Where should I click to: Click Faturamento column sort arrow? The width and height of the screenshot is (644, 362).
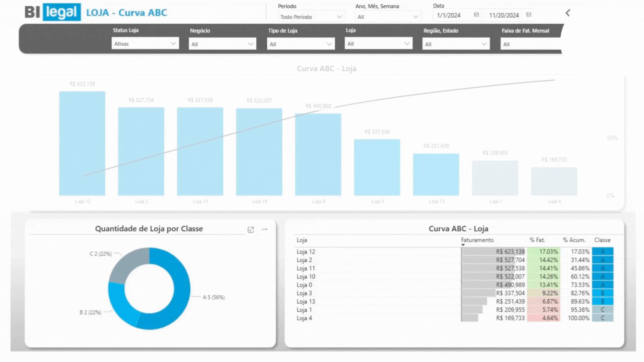[463, 245]
